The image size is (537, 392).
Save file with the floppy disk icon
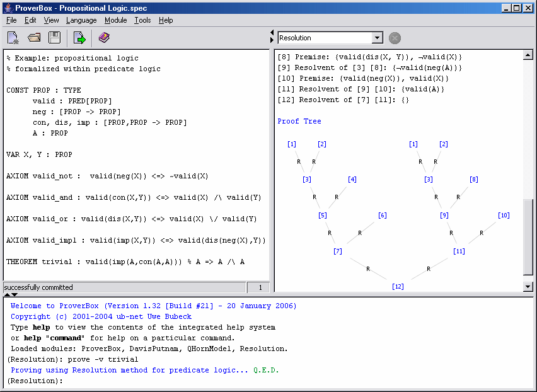[x=54, y=38]
